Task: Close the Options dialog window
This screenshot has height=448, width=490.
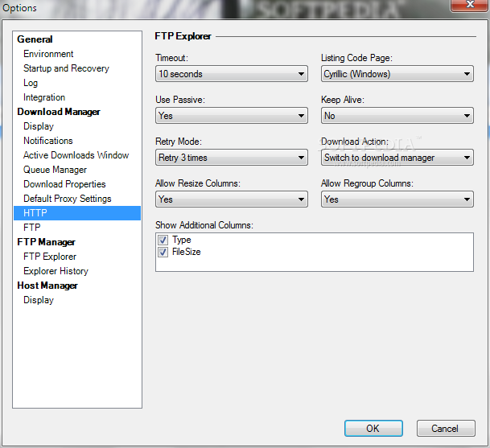Action: 470,5
